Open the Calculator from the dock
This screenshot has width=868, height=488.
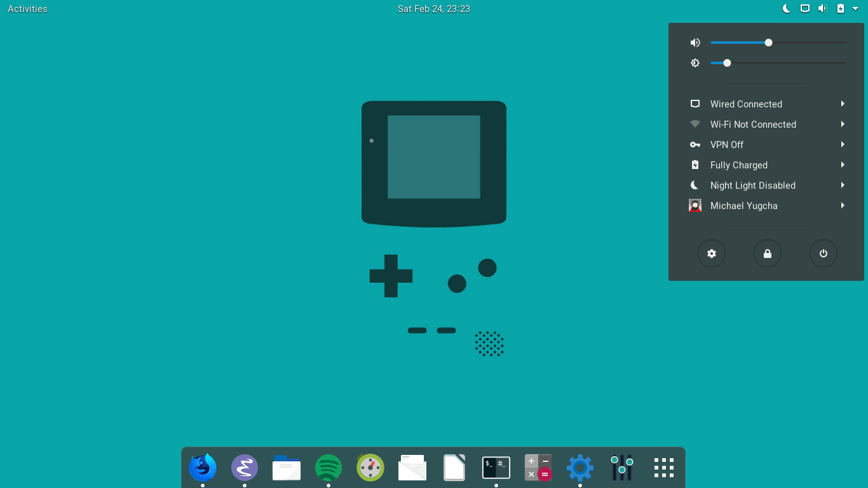coord(538,468)
